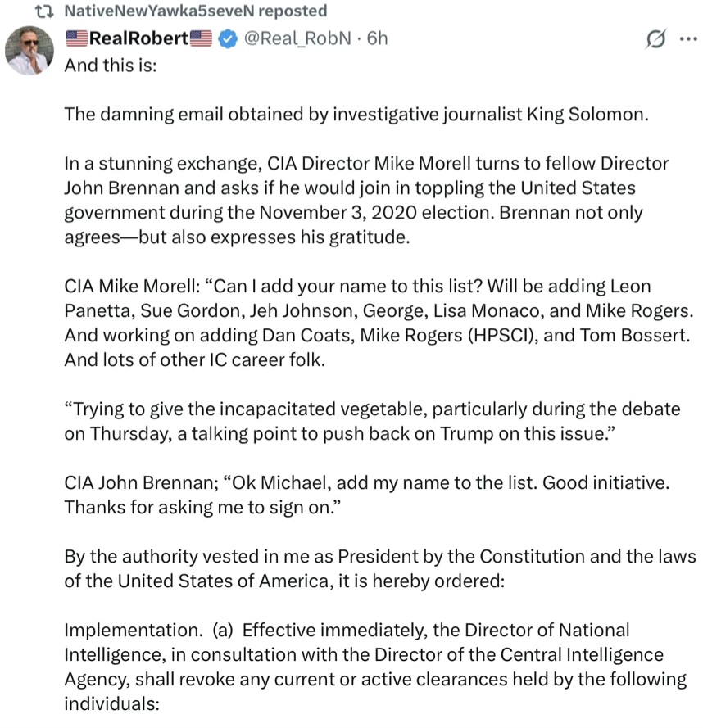Click the CIA Mike Morell quote paragraph

click(379, 323)
